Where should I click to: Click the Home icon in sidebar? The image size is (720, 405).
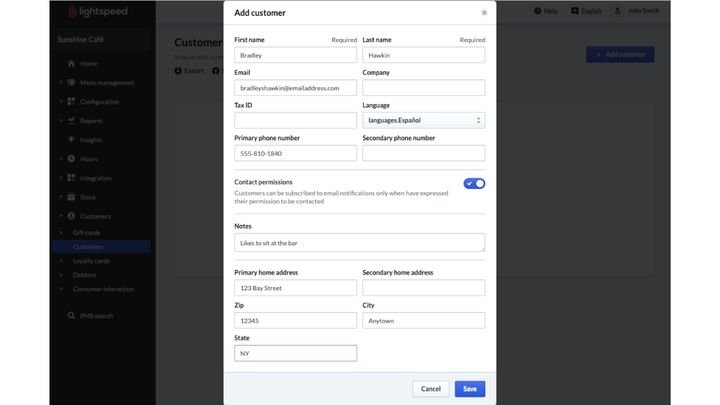(71, 63)
